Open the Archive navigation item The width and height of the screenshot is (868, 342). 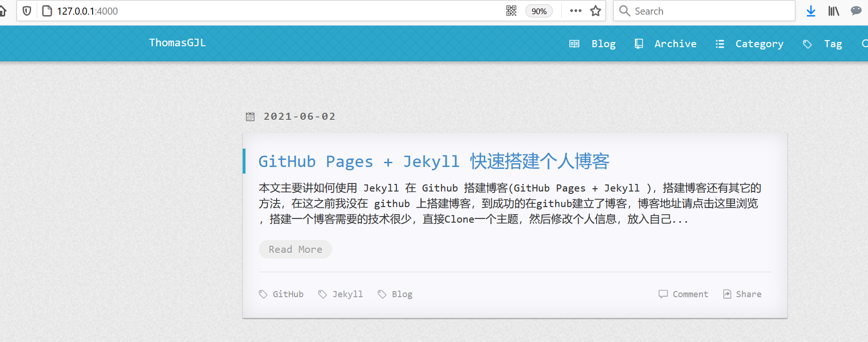click(675, 44)
